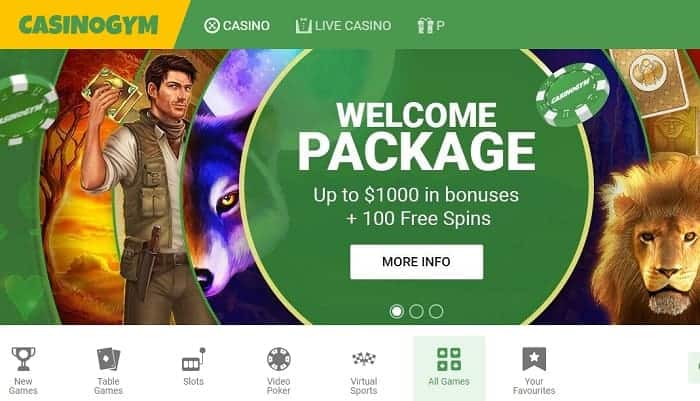This screenshot has height=401, width=700.
Task: Click the CasinoGym poker chip beside the banner
Action: tap(572, 94)
